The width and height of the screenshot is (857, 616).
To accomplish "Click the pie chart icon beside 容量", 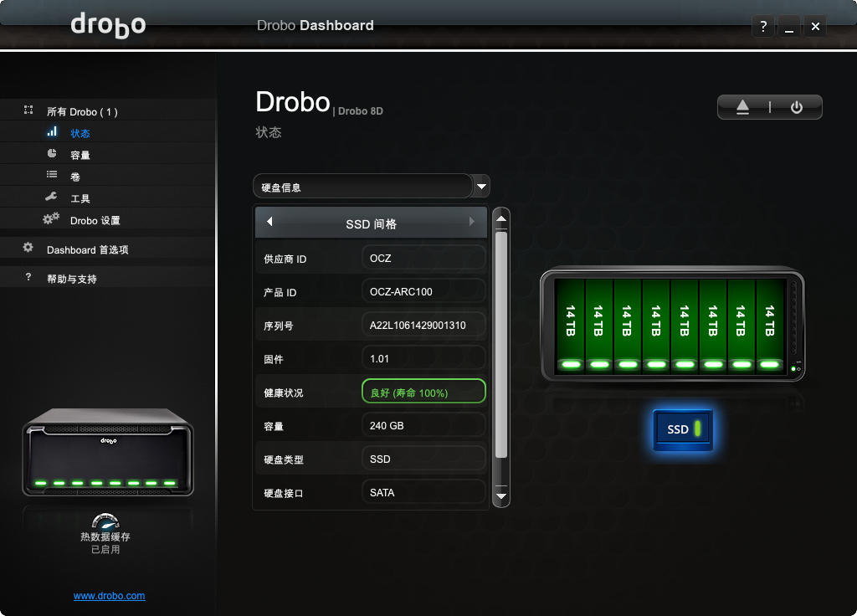I will pos(52,154).
